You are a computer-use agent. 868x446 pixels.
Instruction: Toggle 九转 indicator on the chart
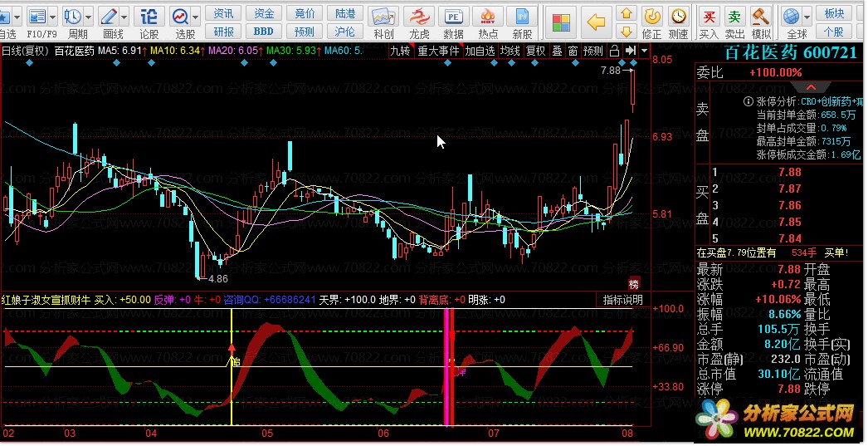400,51
